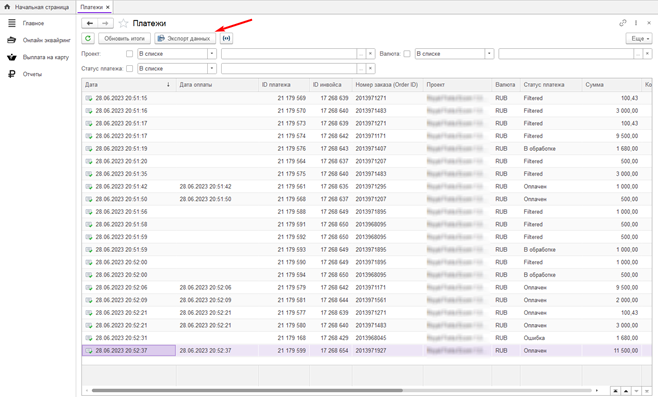This screenshot has width=658, height=397.
Task: Switch to the Платежи tab
Action: [91, 7]
